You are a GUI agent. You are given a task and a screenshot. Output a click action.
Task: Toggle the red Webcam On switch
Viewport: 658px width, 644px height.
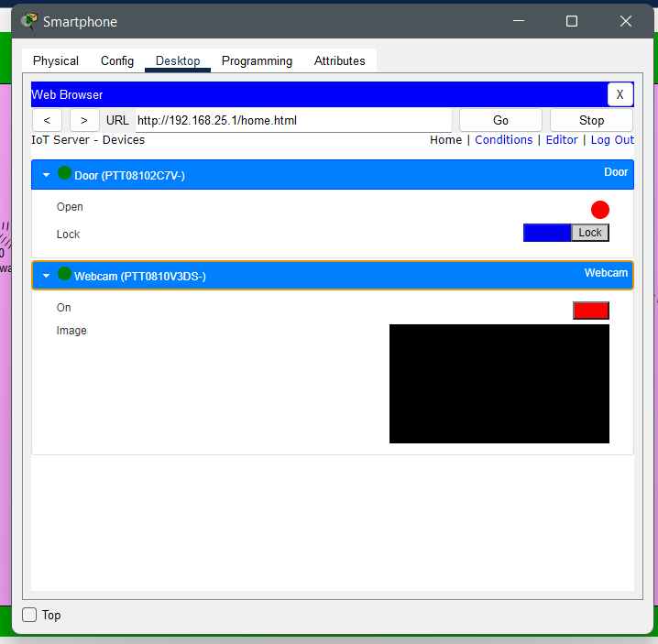[591, 311]
